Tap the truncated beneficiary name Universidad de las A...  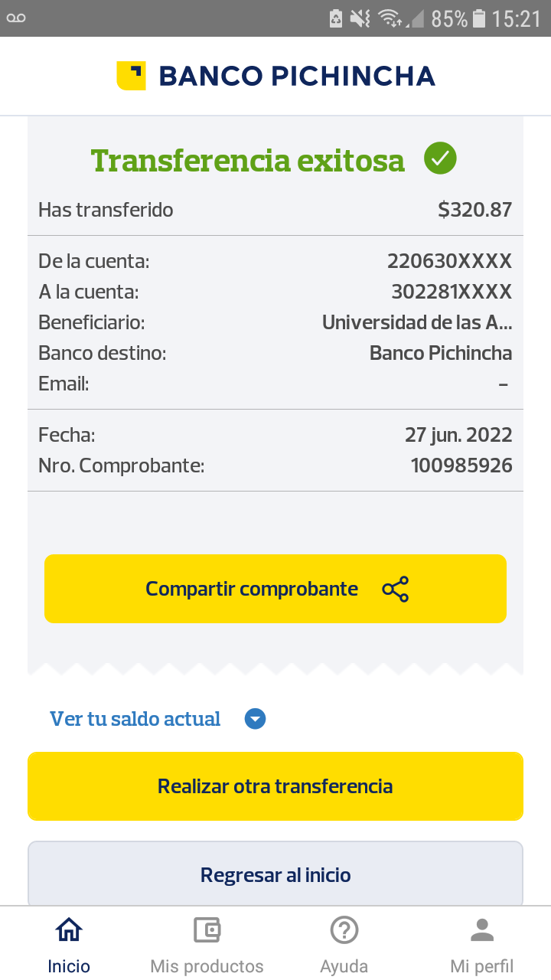click(x=417, y=322)
